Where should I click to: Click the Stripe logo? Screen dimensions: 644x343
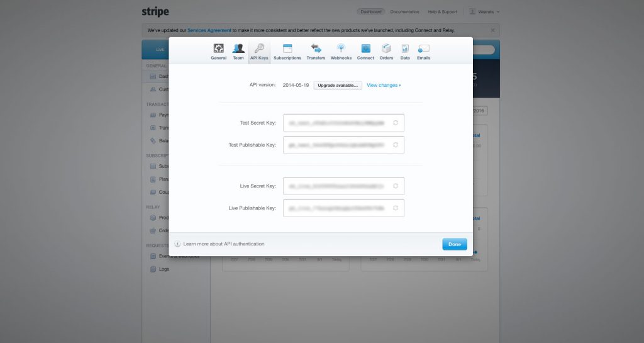(x=155, y=11)
